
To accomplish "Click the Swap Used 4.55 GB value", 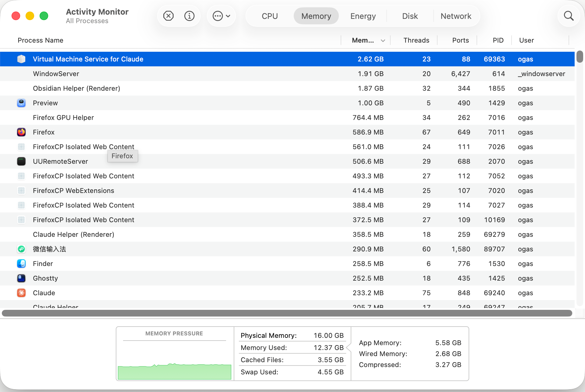I will tap(331, 372).
